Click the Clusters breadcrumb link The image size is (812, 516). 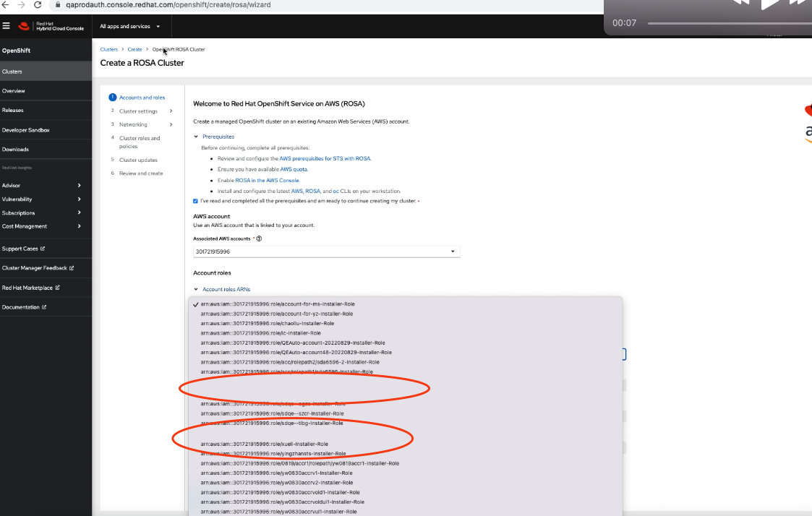click(x=108, y=50)
